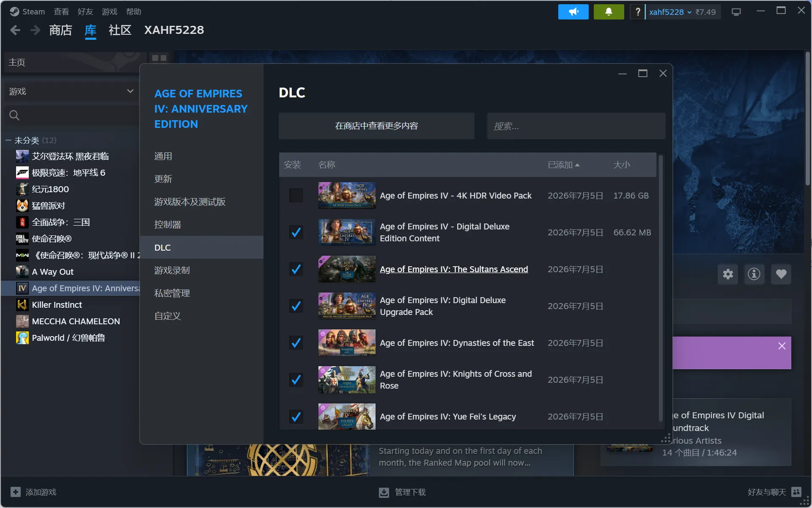Select Forza Horizon 6 game icon

coord(22,173)
